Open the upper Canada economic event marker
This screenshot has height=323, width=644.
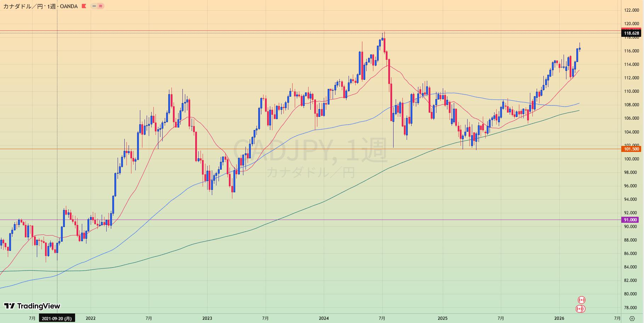click(x=581, y=300)
